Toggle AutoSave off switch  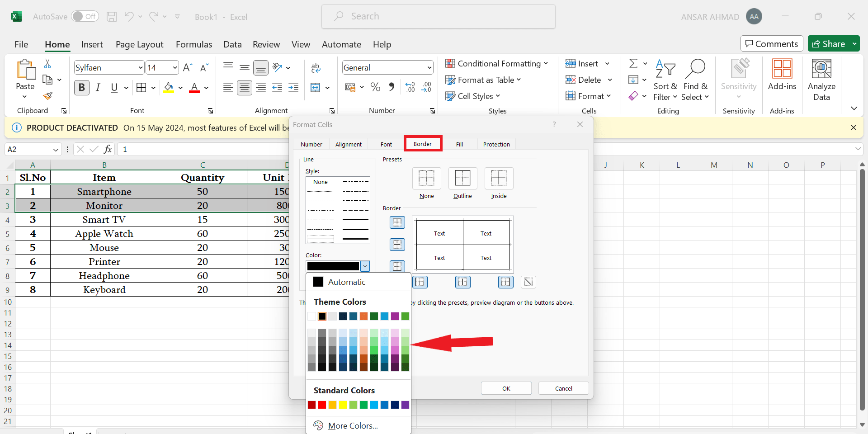pos(85,16)
